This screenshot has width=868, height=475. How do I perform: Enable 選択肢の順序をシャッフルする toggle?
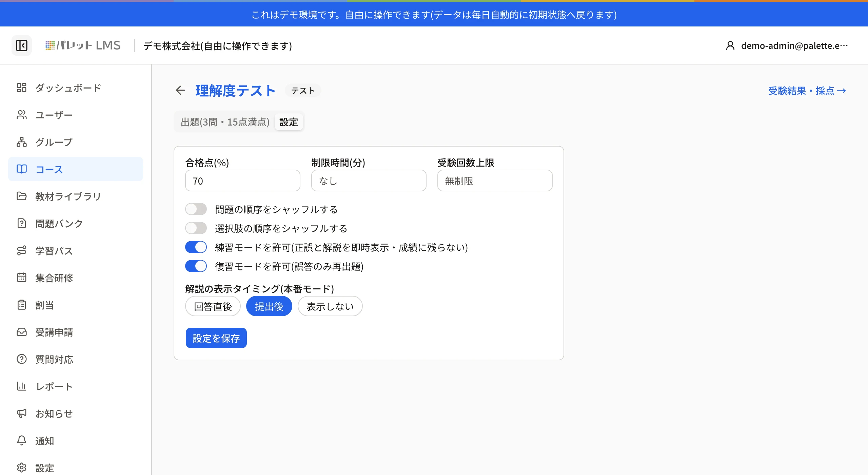[x=196, y=228]
